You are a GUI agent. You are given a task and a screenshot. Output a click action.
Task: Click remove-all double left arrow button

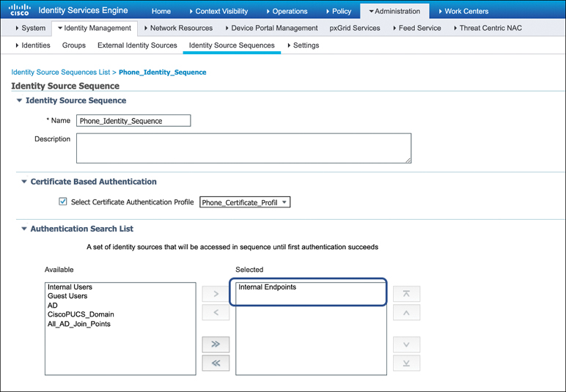coord(216,363)
